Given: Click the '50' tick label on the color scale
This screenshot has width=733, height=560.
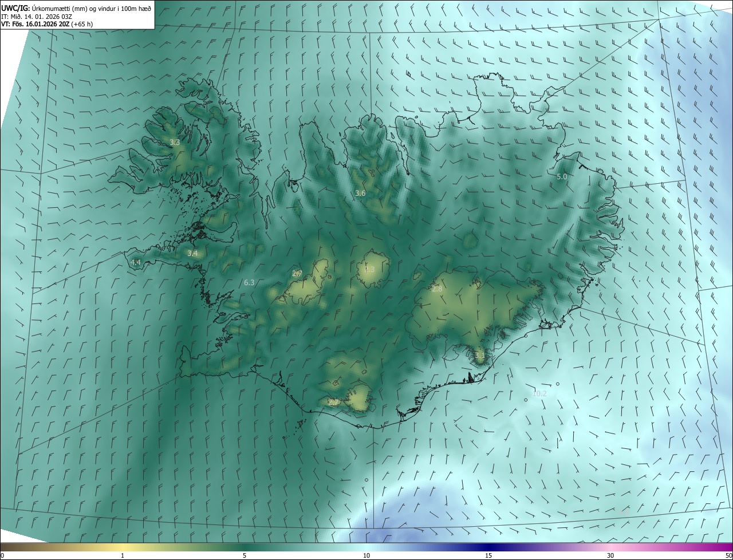Looking at the screenshot, I should pos(728,555).
